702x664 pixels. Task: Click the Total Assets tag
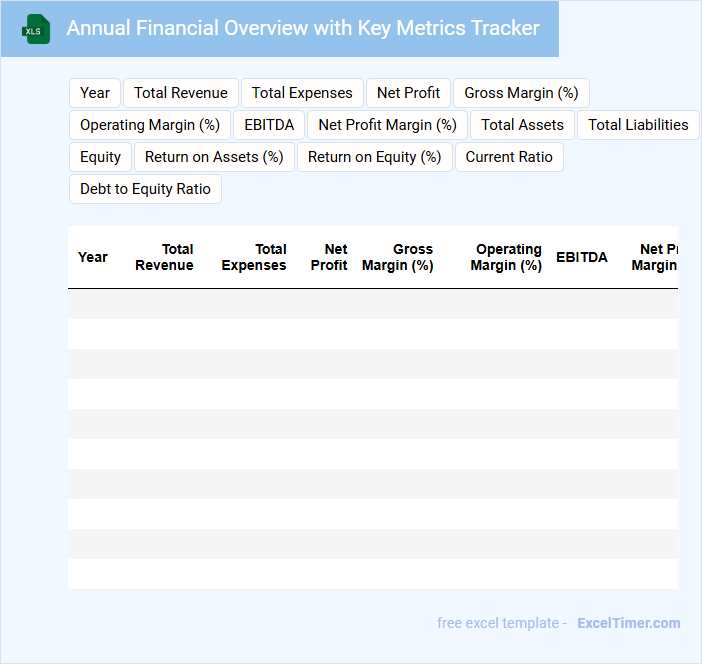click(x=522, y=125)
